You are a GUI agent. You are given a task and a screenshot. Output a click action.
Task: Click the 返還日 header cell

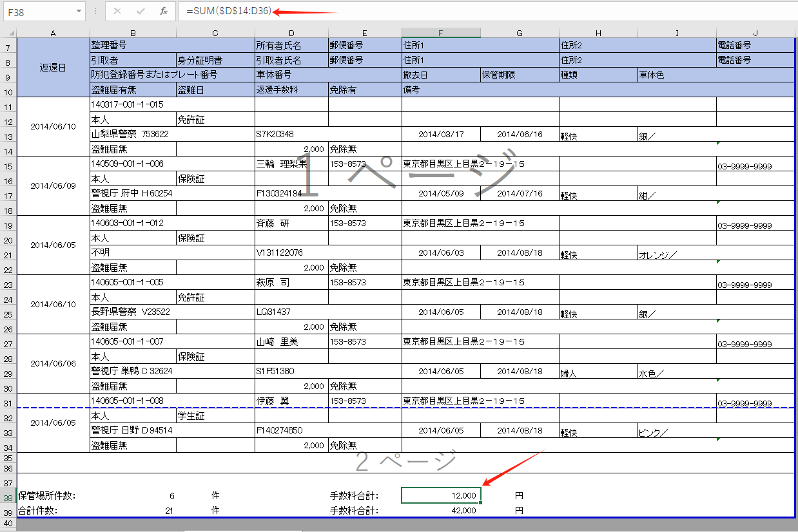point(54,67)
